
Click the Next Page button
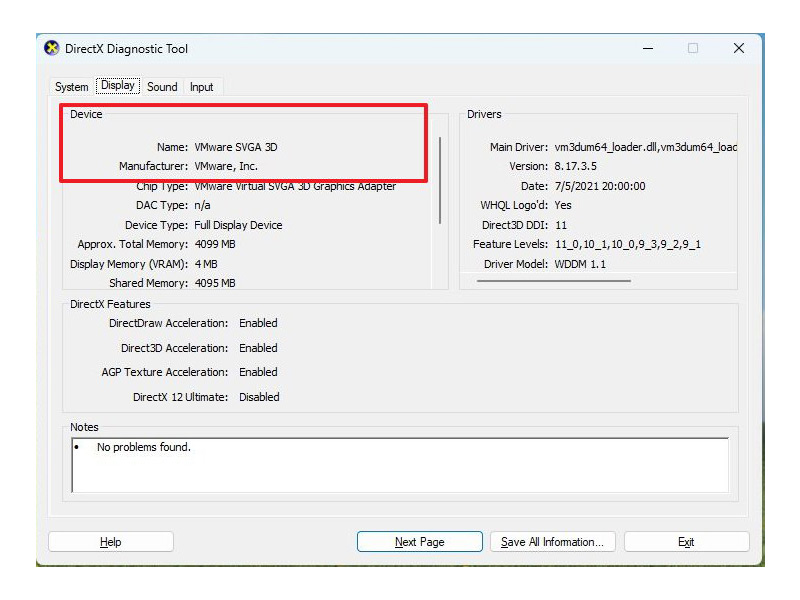coord(419,542)
